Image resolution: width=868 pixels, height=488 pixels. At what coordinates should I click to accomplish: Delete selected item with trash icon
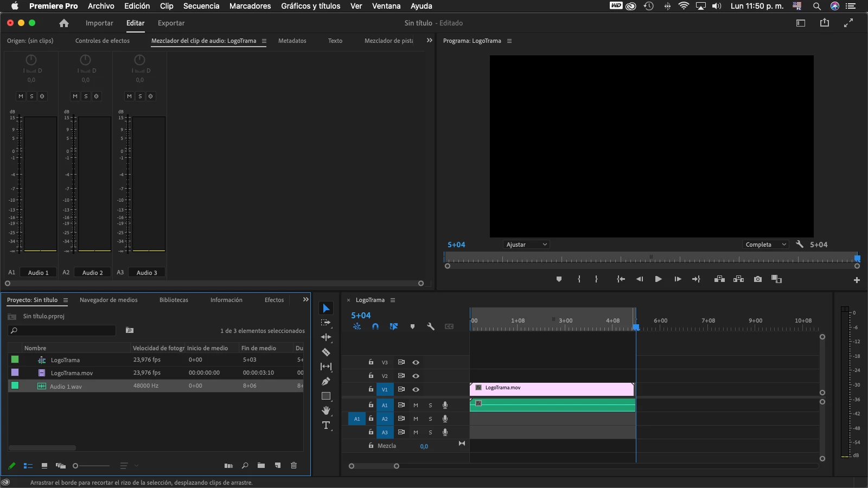tap(294, 466)
